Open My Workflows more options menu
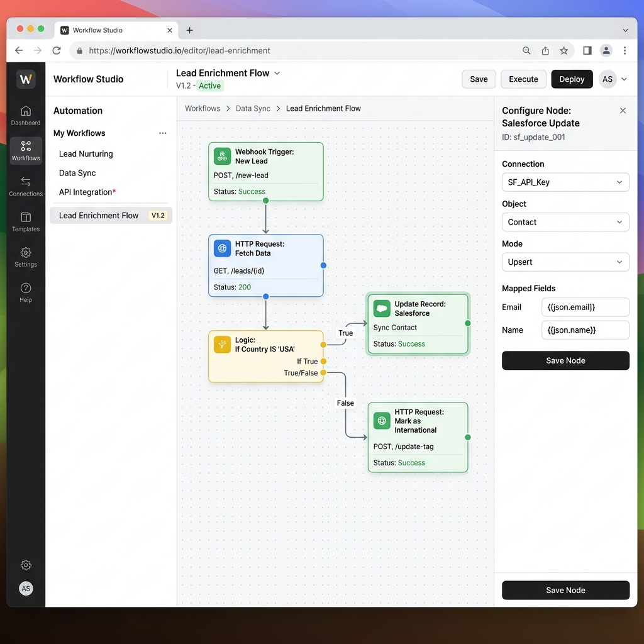Image resolution: width=644 pixels, height=644 pixels. [x=163, y=133]
